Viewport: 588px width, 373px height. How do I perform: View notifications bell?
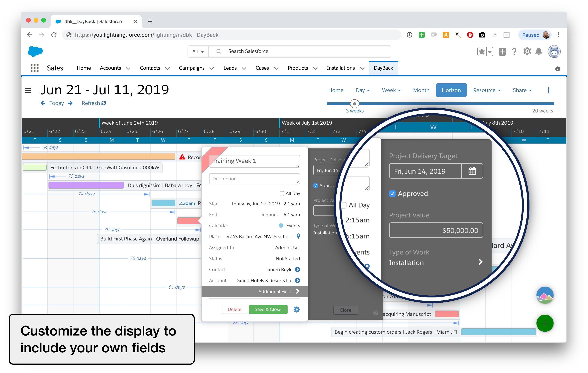[539, 52]
